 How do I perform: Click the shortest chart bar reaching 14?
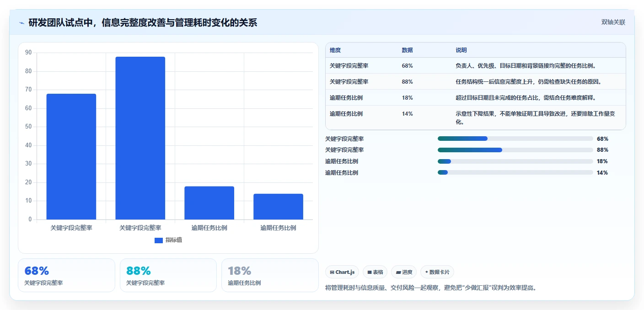278,207
